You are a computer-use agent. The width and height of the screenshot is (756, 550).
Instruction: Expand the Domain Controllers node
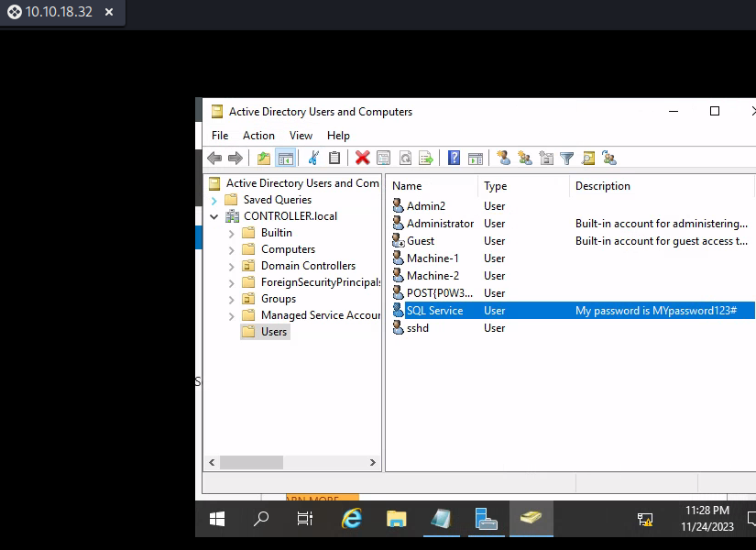click(232, 267)
